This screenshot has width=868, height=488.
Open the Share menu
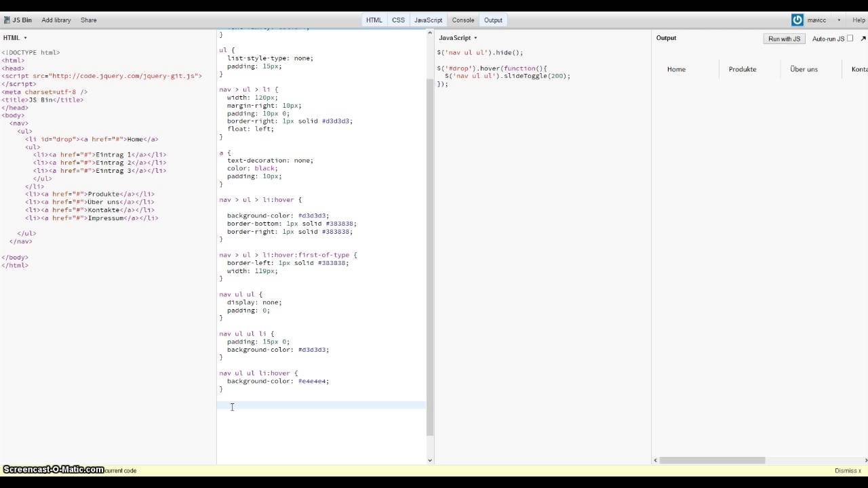(89, 20)
